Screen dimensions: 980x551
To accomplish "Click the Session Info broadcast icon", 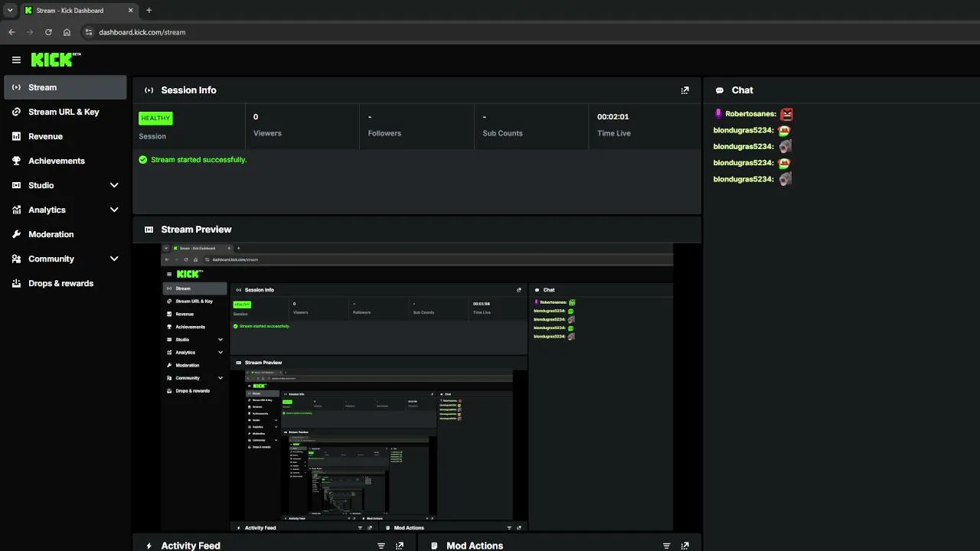I will [x=149, y=90].
